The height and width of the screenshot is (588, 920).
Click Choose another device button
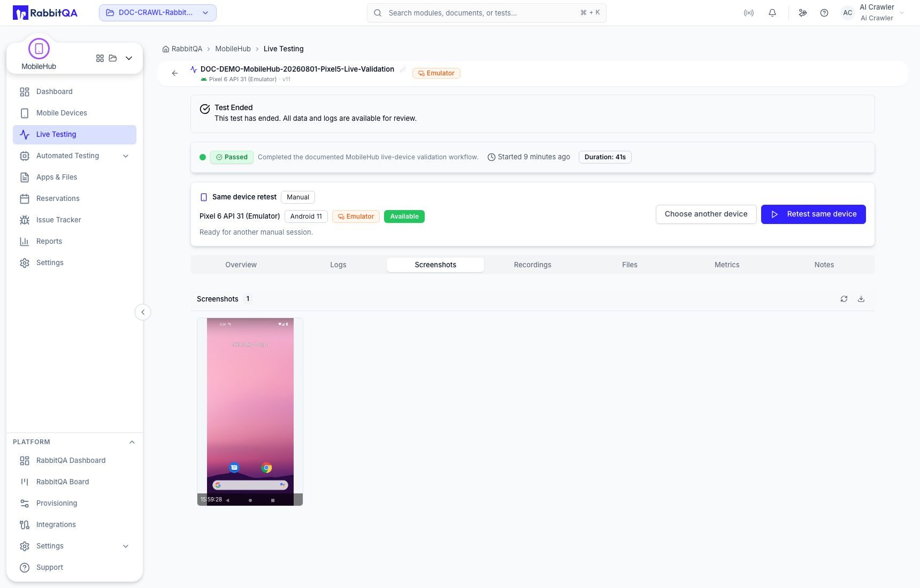point(706,214)
